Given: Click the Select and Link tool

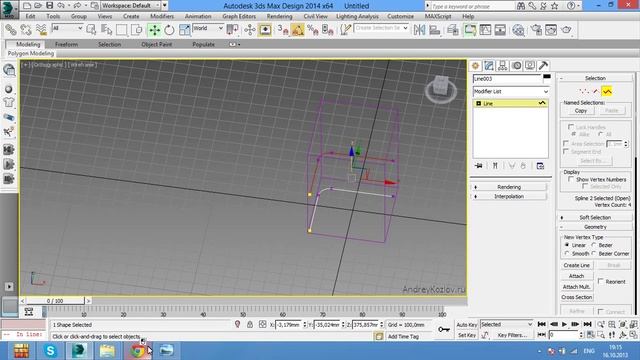Looking at the screenshot, I should pos(11,30).
